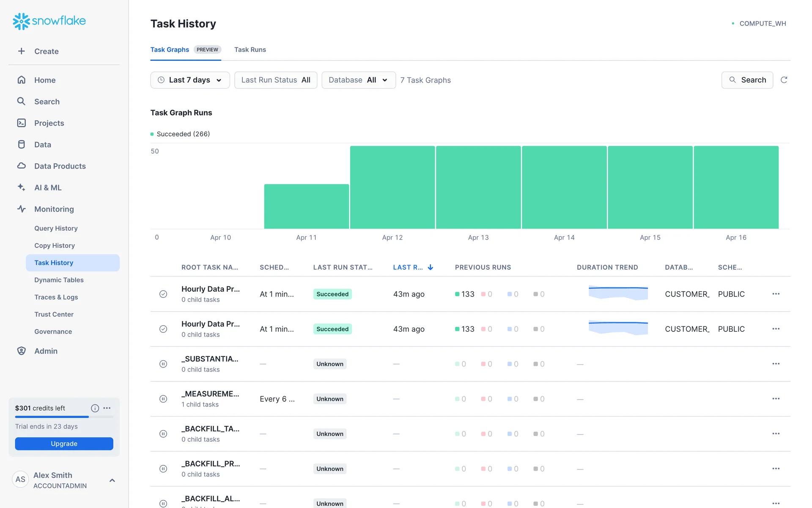Screen dimensions: 812x508
Task: Click the Snowflake logo
Action: pos(49,21)
